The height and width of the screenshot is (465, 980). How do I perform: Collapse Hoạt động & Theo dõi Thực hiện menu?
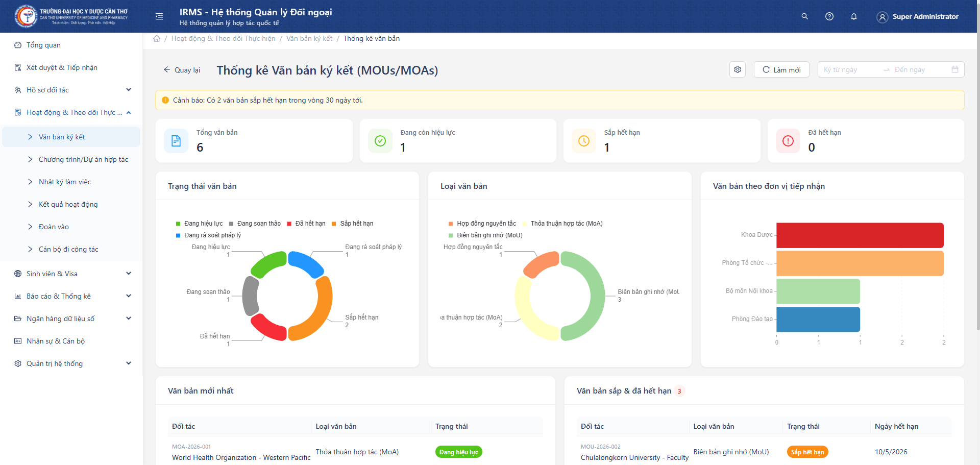coord(71,112)
